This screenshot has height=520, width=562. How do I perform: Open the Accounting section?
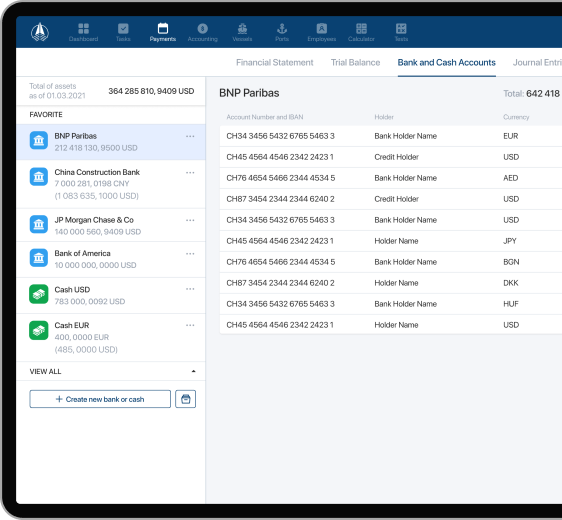[x=203, y=32]
